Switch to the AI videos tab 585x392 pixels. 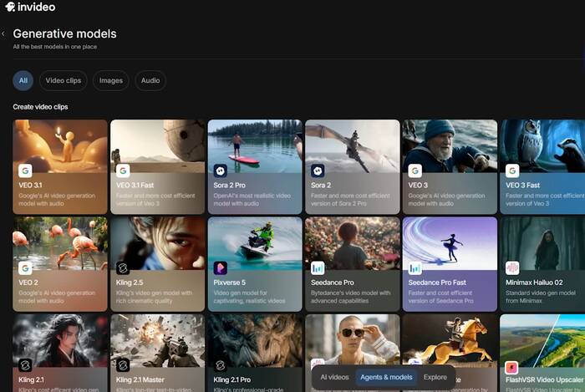pyautogui.click(x=334, y=378)
